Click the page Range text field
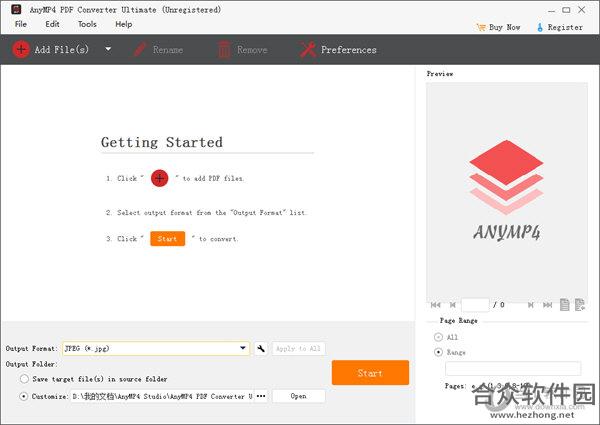600x425 pixels. click(513, 368)
